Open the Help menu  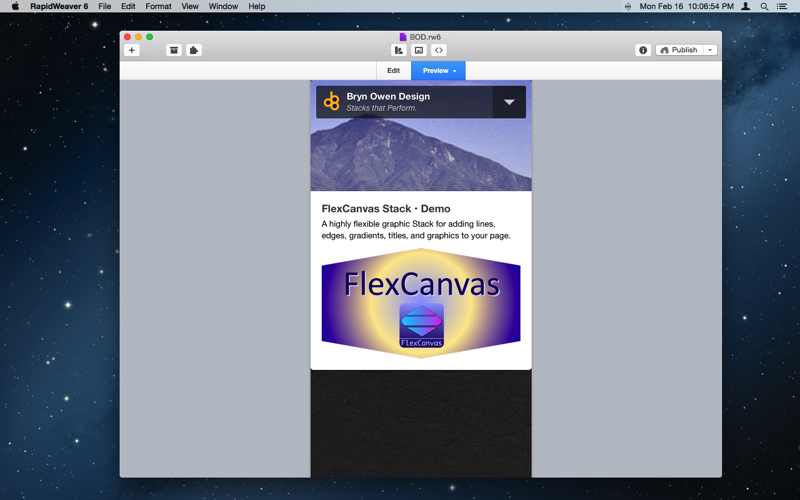coord(257,6)
